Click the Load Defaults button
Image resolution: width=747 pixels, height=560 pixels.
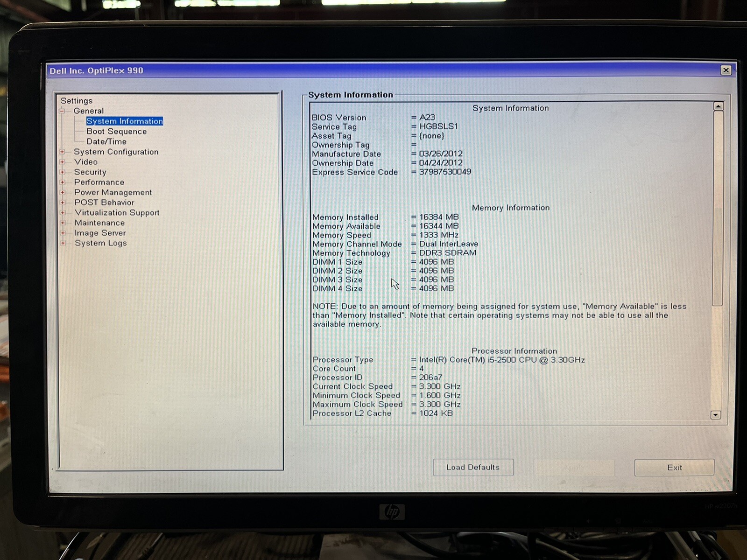tap(473, 467)
